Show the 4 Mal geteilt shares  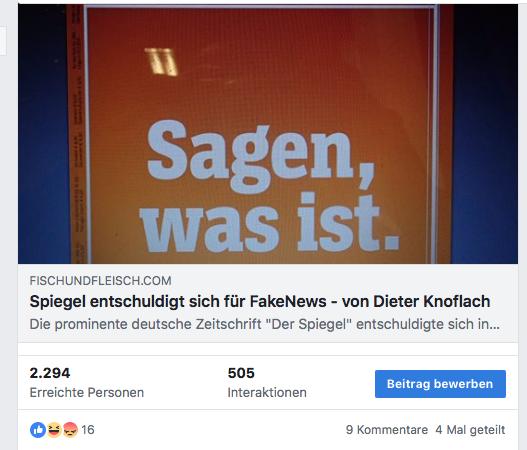[470, 429]
